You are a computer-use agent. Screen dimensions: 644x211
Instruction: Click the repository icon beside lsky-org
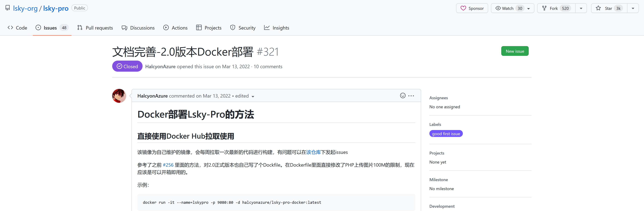coord(8,8)
